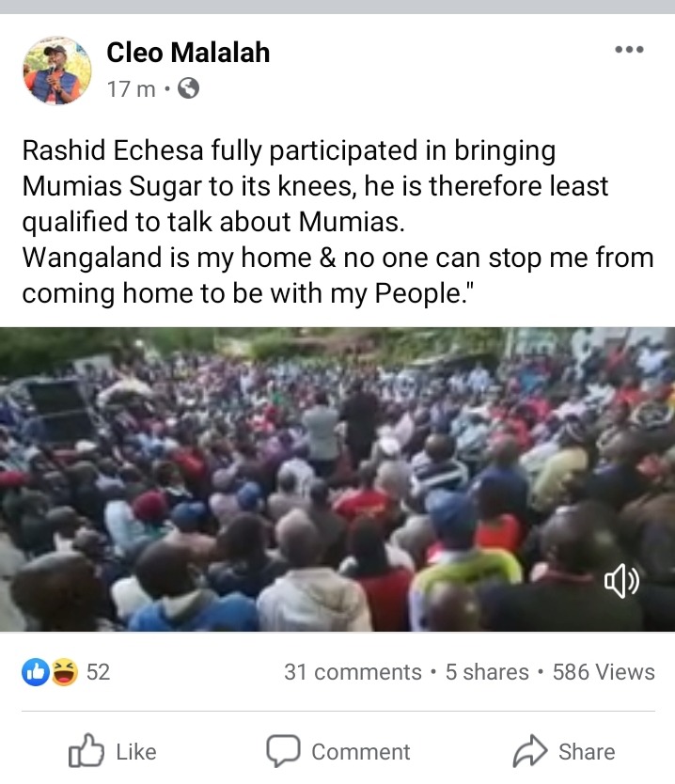Viewport: 675px width, 784px height.
Task: Open Cleo Malalah's profile picture
Action: (57, 71)
